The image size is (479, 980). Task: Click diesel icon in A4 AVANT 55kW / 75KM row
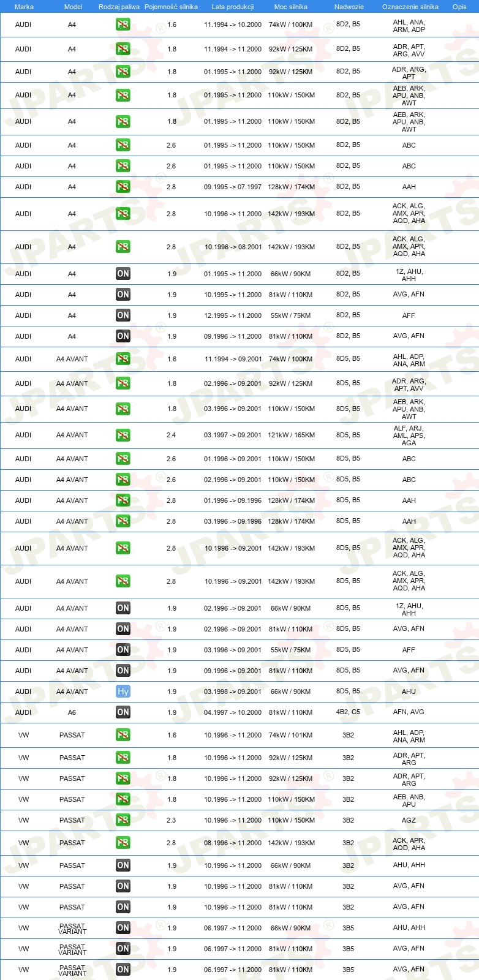point(123,650)
